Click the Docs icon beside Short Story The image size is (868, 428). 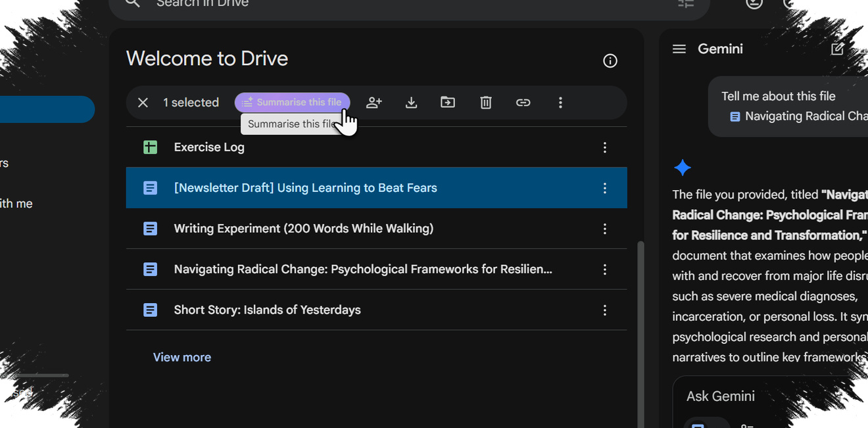pos(151,310)
